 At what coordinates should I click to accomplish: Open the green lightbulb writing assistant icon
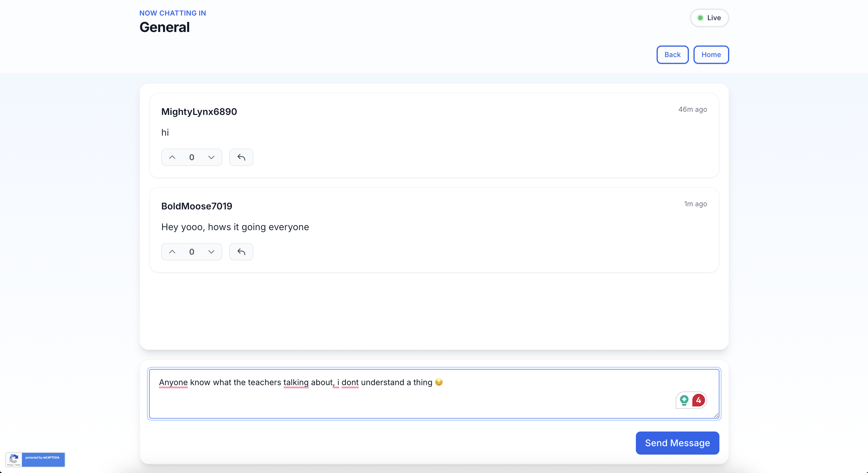(x=684, y=400)
